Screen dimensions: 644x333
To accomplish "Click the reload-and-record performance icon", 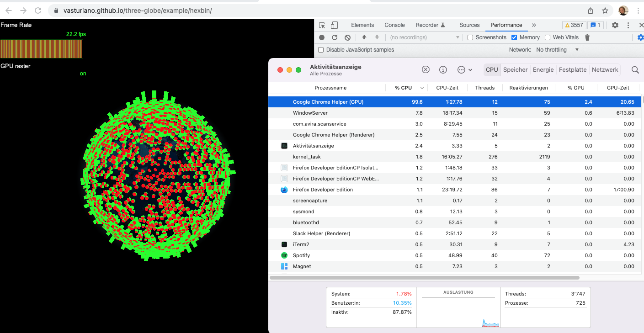I will coord(335,37).
